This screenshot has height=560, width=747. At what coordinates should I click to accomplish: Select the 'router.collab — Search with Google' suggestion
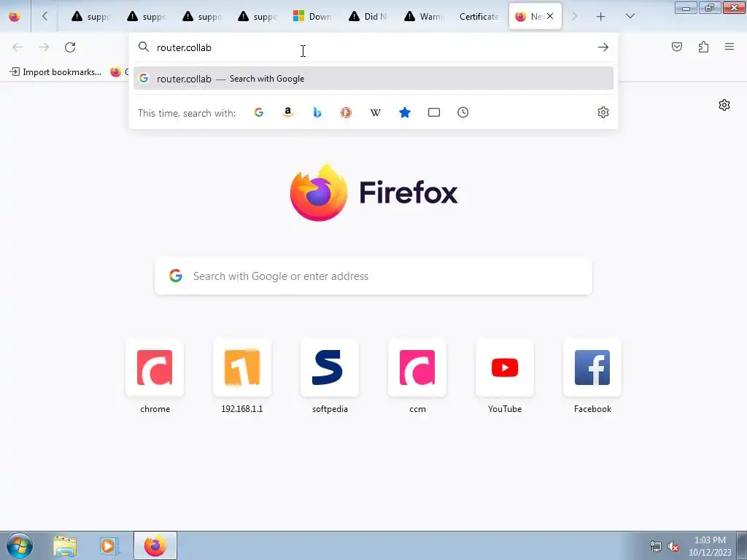point(373,79)
